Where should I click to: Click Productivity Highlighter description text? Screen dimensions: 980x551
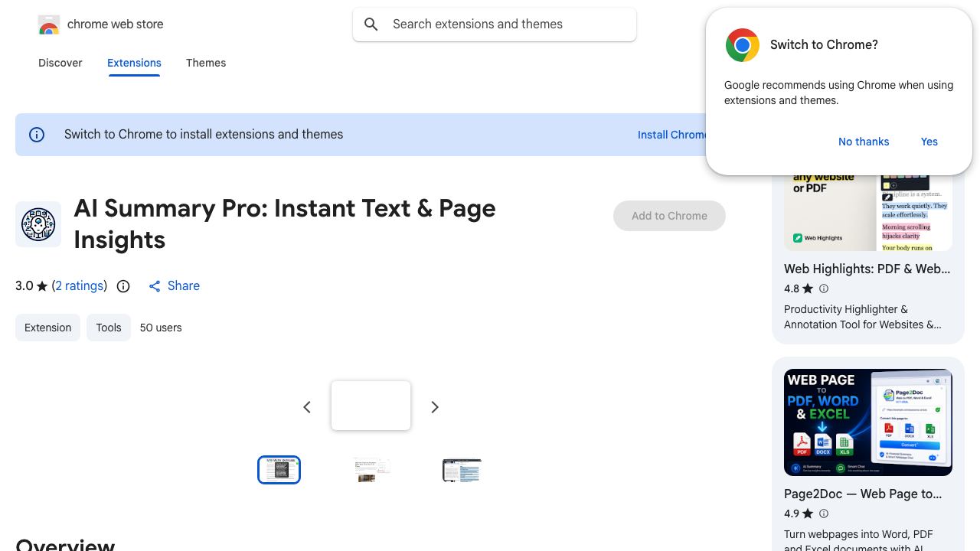point(863,317)
